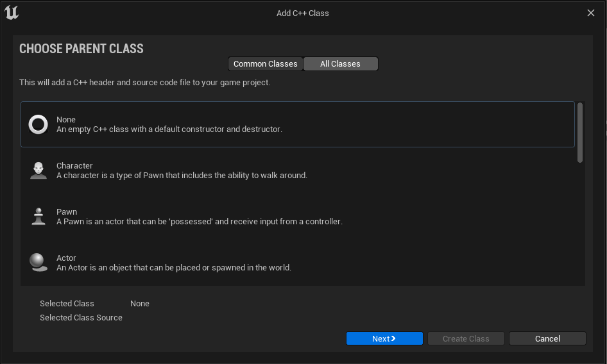This screenshot has height=364, width=607.
Task: Select the None class ring icon
Action: (x=38, y=124)
